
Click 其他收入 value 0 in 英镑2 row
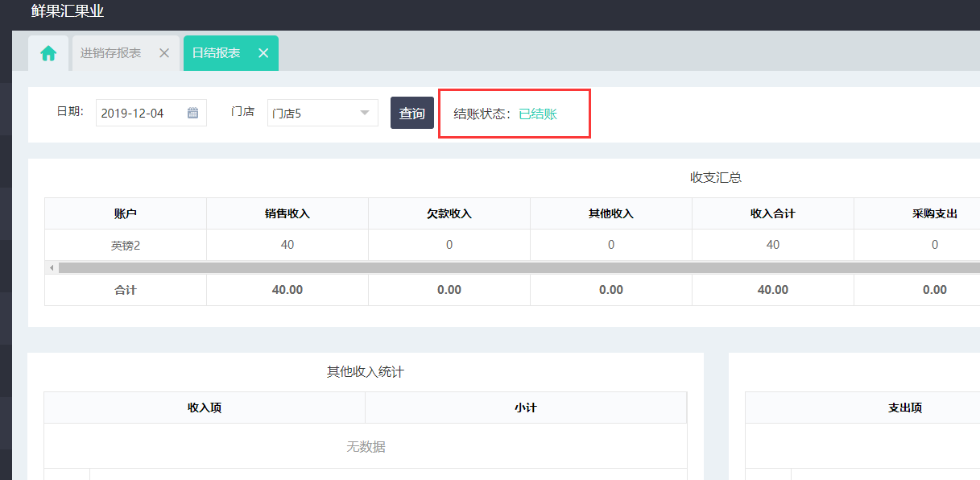(611, 245)
